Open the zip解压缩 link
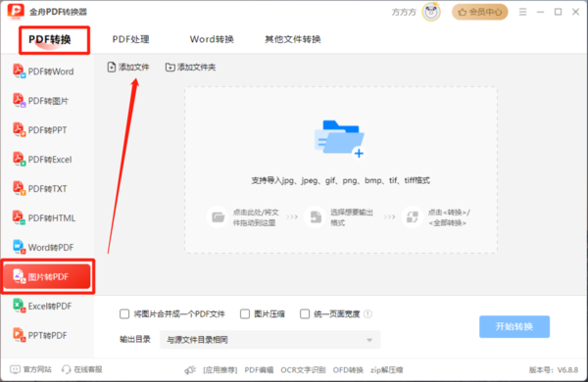This screenshot has height=382, width=588. [387, 370]
